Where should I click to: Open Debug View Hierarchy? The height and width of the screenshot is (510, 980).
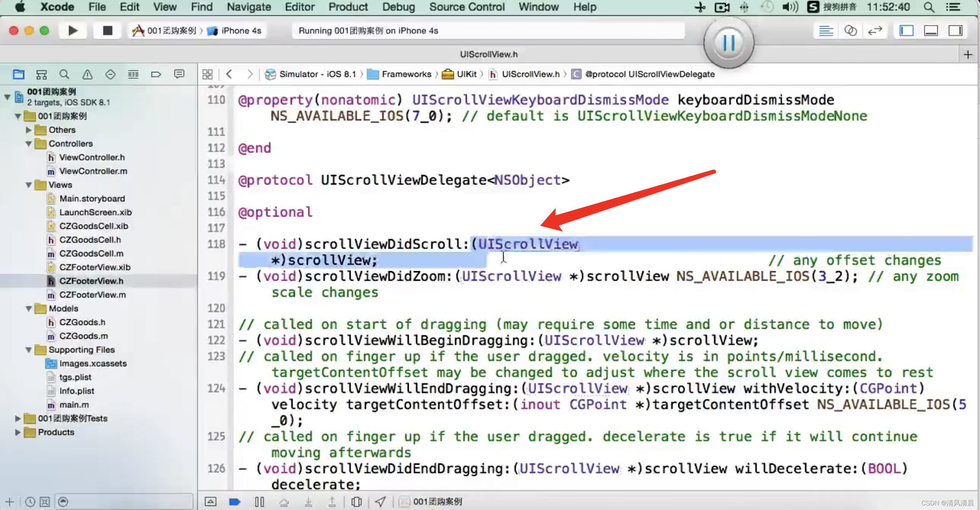(x=357, y=502)
